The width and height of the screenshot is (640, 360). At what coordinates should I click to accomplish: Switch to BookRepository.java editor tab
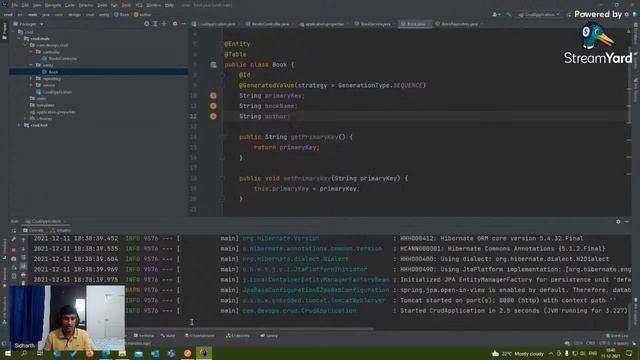[x=458, y=24]
